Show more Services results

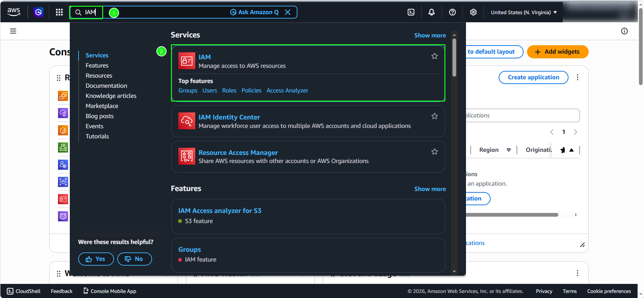[x=430, y=35]
